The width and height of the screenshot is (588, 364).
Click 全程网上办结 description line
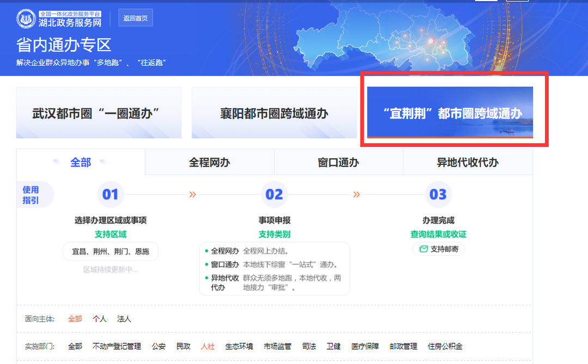tap(266, 251)
